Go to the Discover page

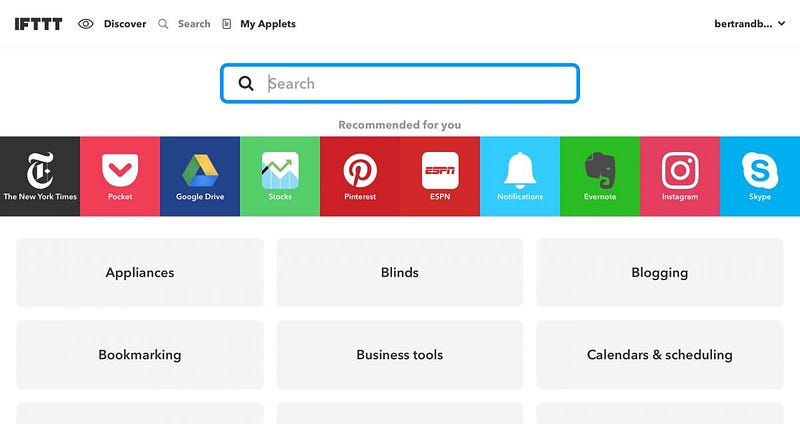point(125,24)
